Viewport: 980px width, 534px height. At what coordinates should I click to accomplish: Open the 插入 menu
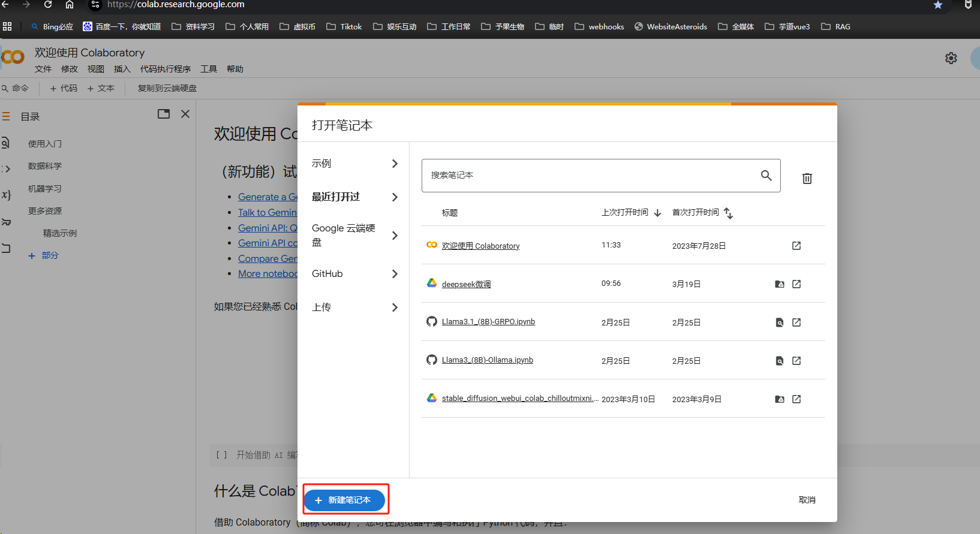tap(122, 69)
